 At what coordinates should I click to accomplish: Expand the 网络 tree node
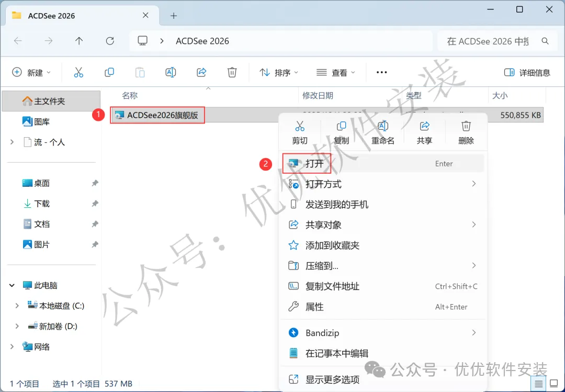[12, 346]
